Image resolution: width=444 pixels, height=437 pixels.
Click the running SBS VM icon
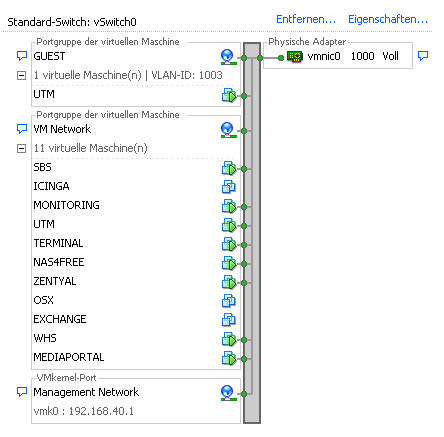229,168
